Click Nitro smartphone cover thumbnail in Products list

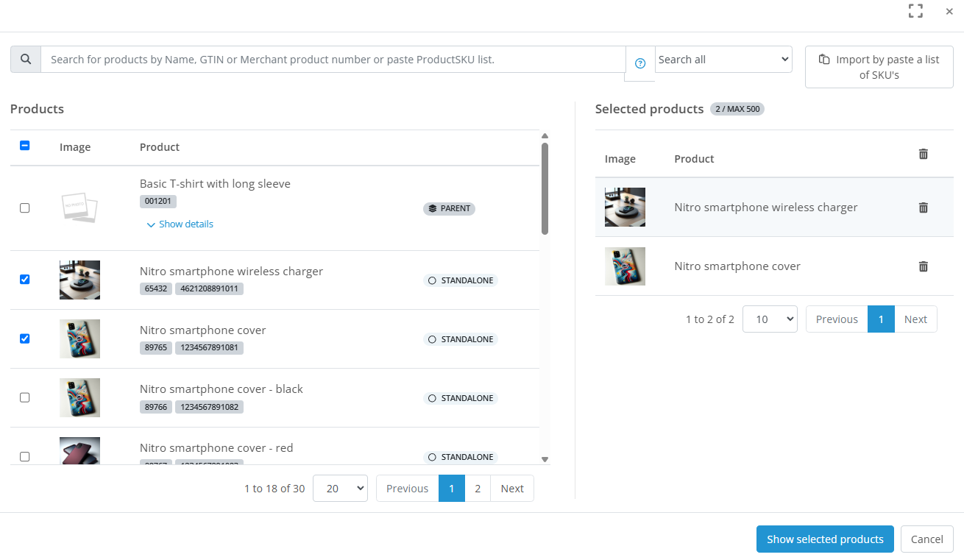pyautogui.click(x=79, y=339)
